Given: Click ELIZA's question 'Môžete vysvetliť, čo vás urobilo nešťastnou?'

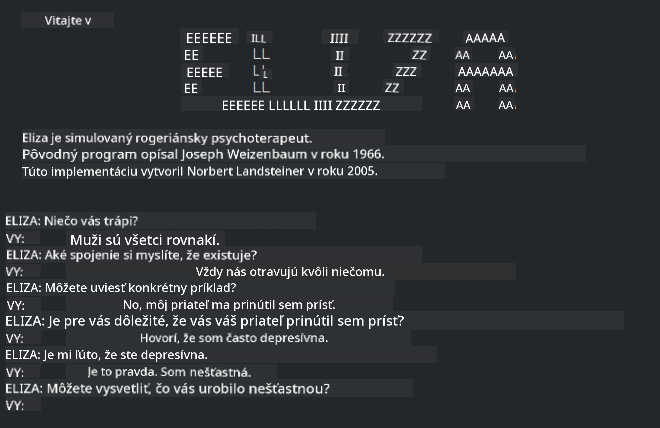Looking at the screenshot, I should [x=168, y=389].
